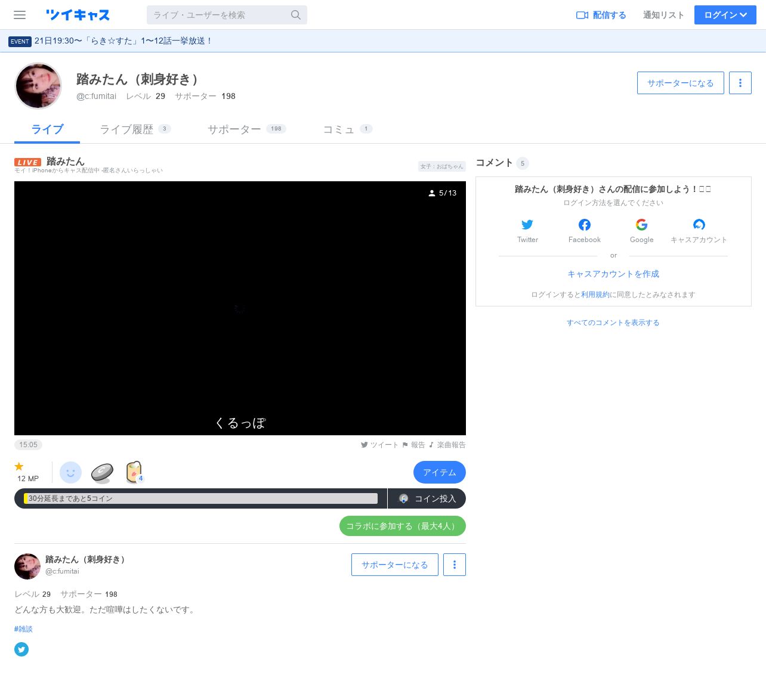The width and height of the screenshot is (766, 700).
Task: Click the top サポーターになる button
Action: (x=680, y=83)
